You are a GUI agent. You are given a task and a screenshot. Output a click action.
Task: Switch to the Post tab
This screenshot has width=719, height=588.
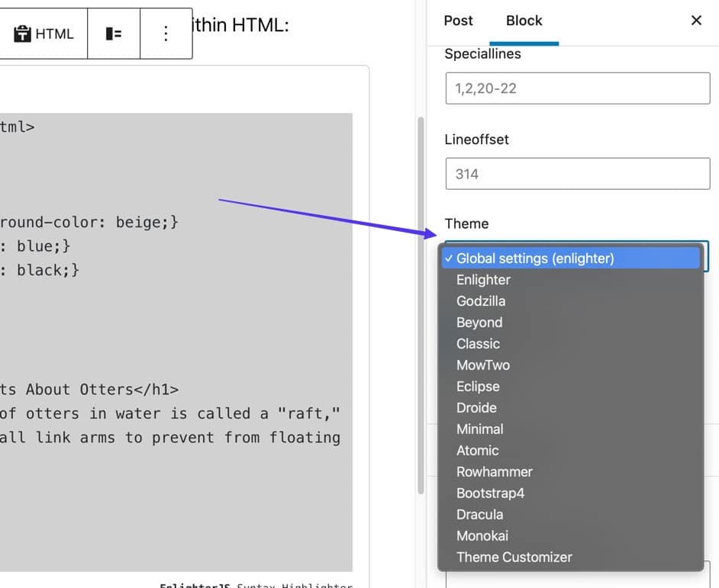458,21
